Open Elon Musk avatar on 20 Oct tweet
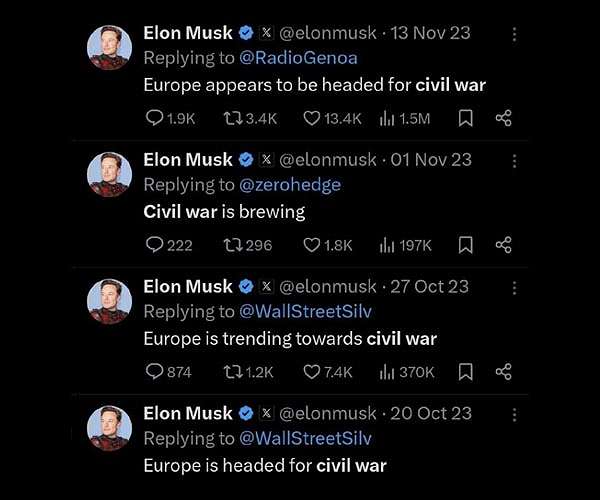 click(x=109, y=428)
